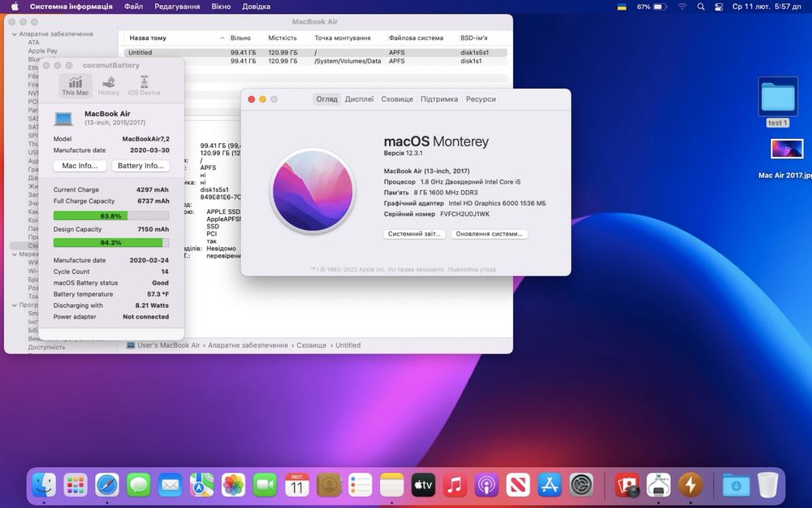
Task: Open Podcasts from the Dock
Action: [486, 485]
